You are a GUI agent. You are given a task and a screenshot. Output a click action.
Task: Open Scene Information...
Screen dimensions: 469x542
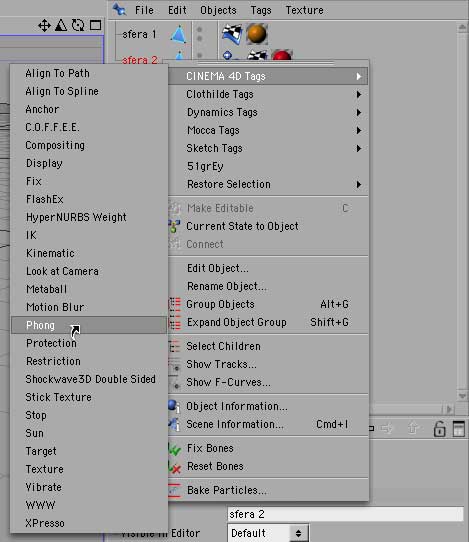(268, 424)
